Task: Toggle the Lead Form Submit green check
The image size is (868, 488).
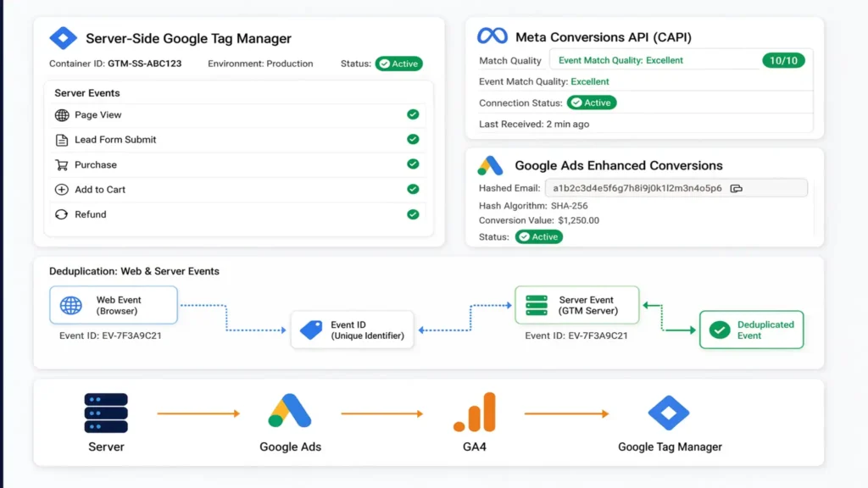Action: coord(413,140)
